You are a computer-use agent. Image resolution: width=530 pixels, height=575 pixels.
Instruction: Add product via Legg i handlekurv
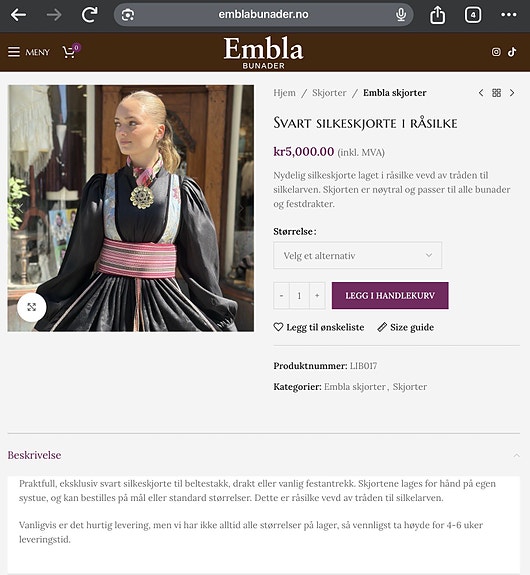click(x=390, y=296)
